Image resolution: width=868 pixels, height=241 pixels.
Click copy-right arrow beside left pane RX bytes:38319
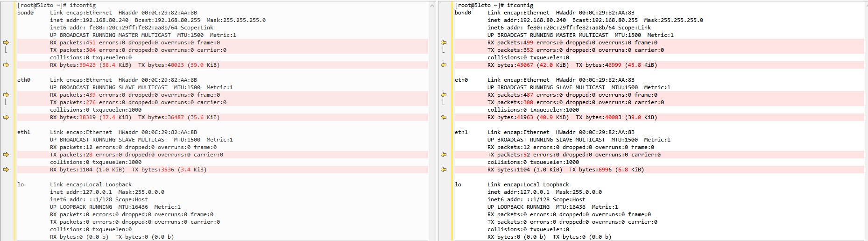point(6,117)
